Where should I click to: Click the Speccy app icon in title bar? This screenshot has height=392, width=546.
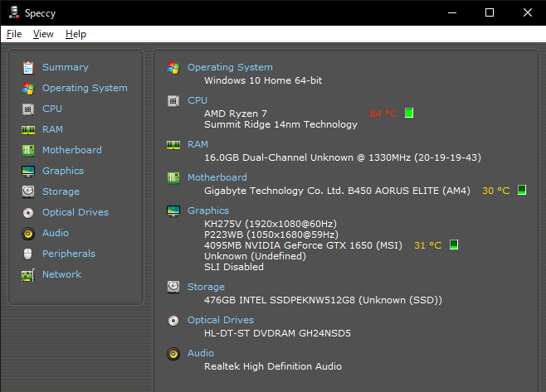tap(14, 12)
